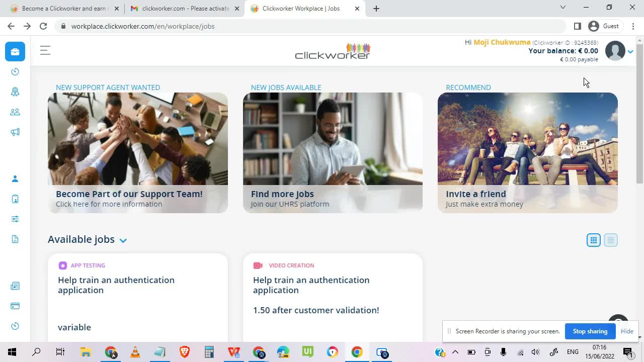
Task: Click 'Become Part of our Support Team!' heading
Action: [129, 194]
